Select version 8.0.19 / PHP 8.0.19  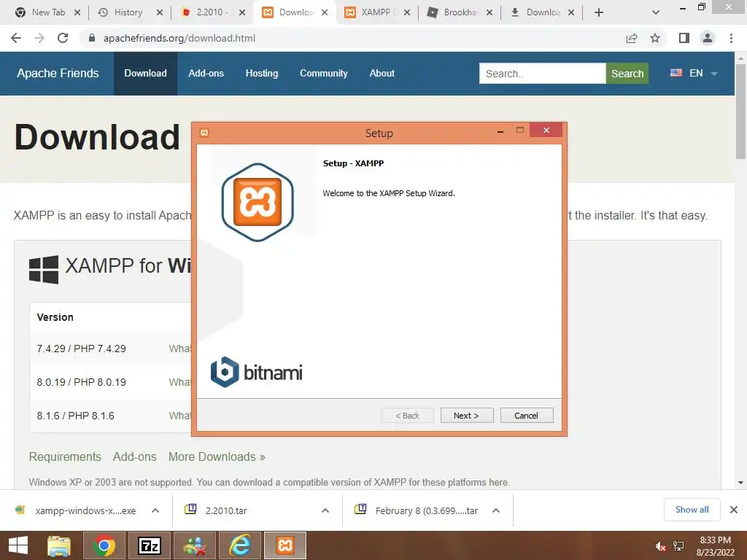pyautogui.click(x=82, y=382)
